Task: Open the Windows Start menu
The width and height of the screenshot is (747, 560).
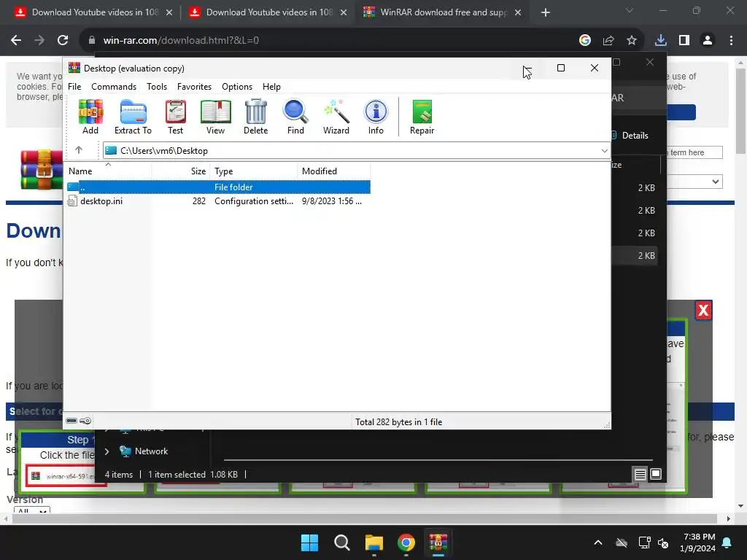Action: pyautogui.click(x=309, y=542)
